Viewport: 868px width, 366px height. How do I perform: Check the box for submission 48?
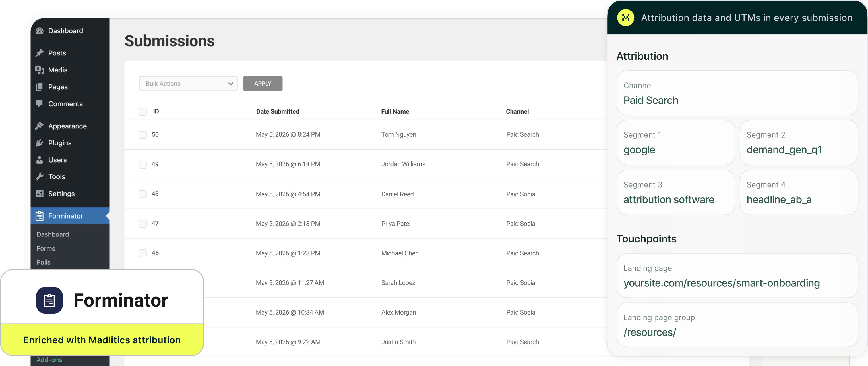[143, 194]
